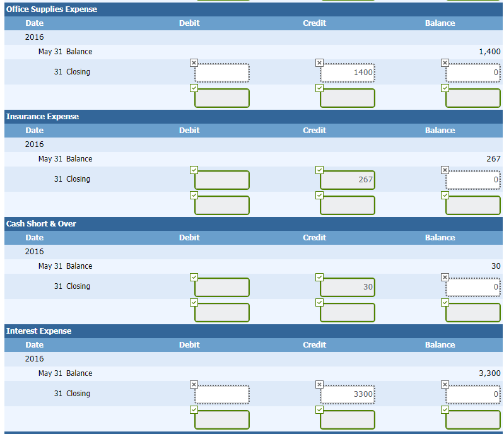Select blank credit field below Insurance Expense Closing row
This screenshot has width=504, height=434.
coord(348,206)
